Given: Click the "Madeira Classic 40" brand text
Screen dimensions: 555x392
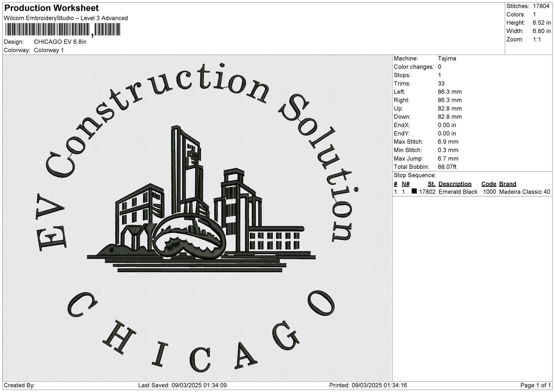Looking at the screenshot, I should tap(525, 192).
